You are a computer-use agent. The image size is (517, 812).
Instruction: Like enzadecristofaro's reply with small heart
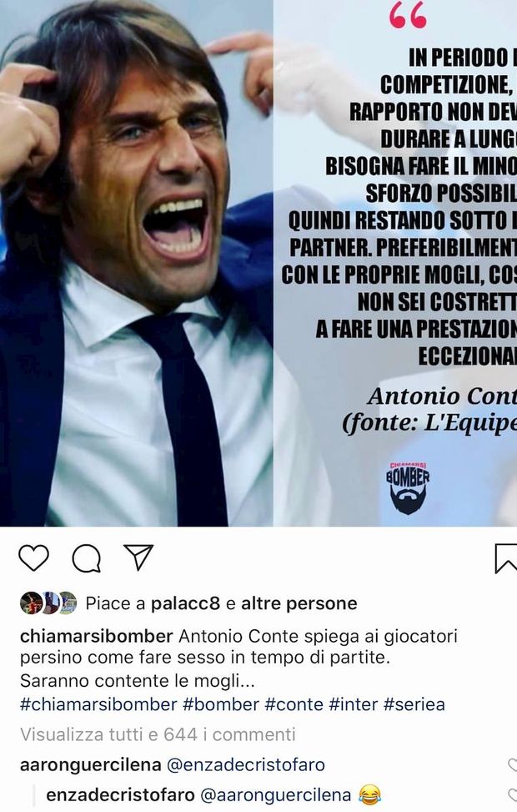coord(512,795)
